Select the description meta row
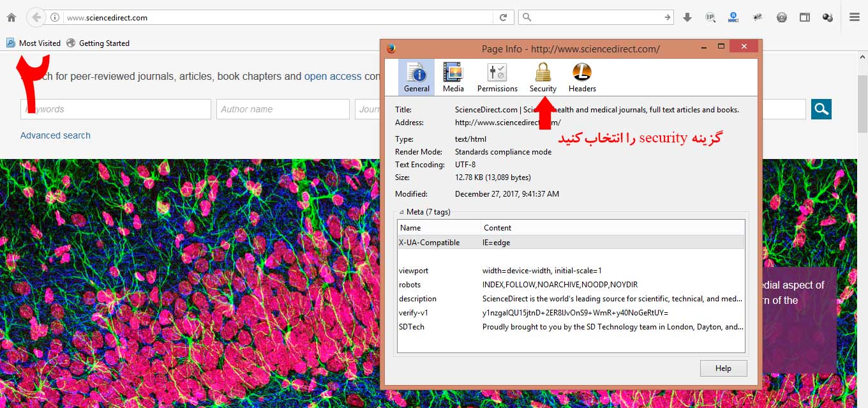Viewport: 868px width, 408px height. point(571,299)
